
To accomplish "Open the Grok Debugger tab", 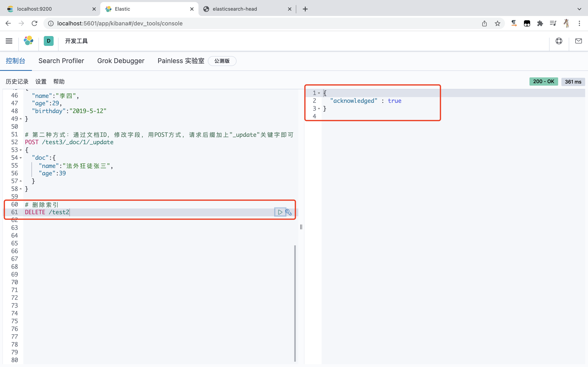I will pos(121,61).
